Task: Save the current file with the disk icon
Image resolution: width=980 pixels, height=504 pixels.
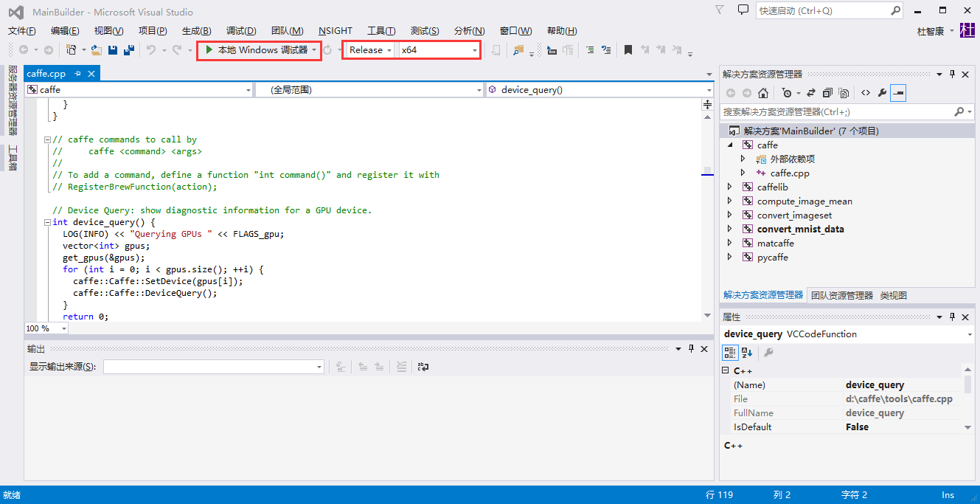Action: pos(113,49)
